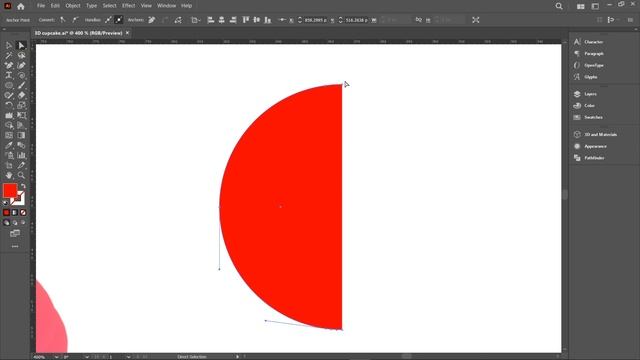Reset to default fill and stroke
This screenshot has width=640, height=360.
(5, 202)
